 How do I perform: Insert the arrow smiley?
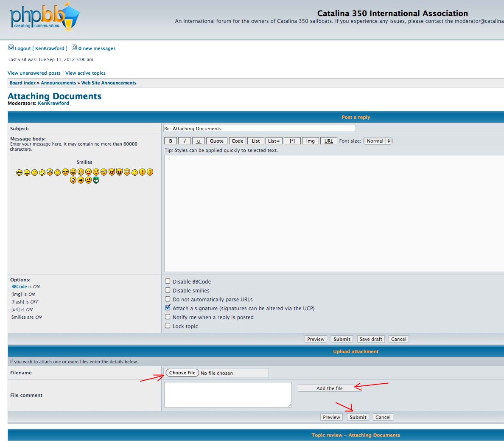(x=81, y=180)
